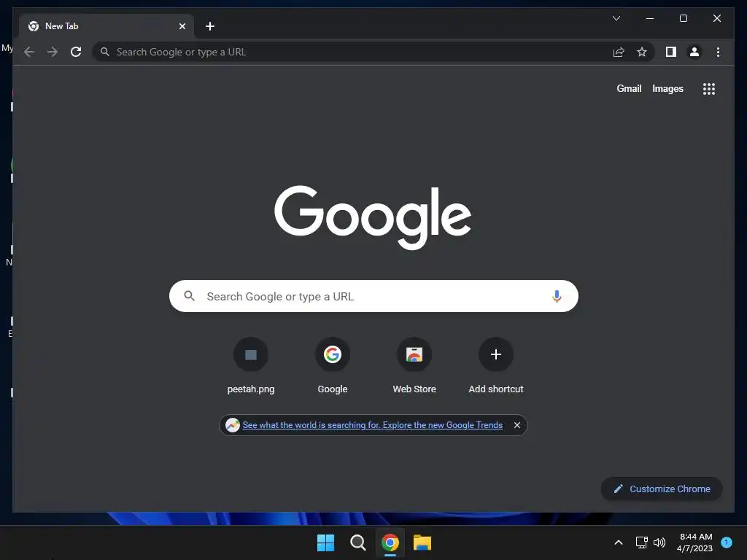This screenshot has width=747, height=560.
Task: Open network status in system tray
Action: [x=642, y=542]
